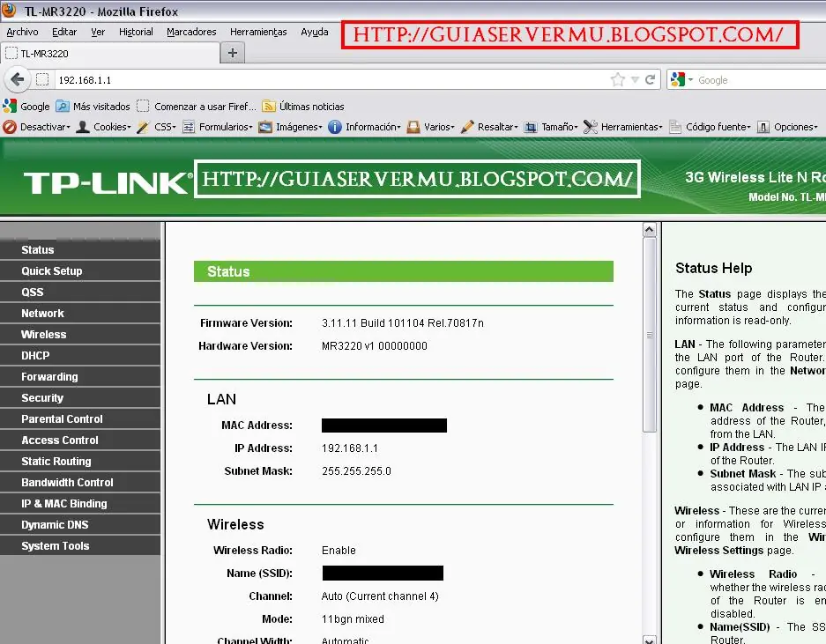Open the Ver menu

coord(98,32)
